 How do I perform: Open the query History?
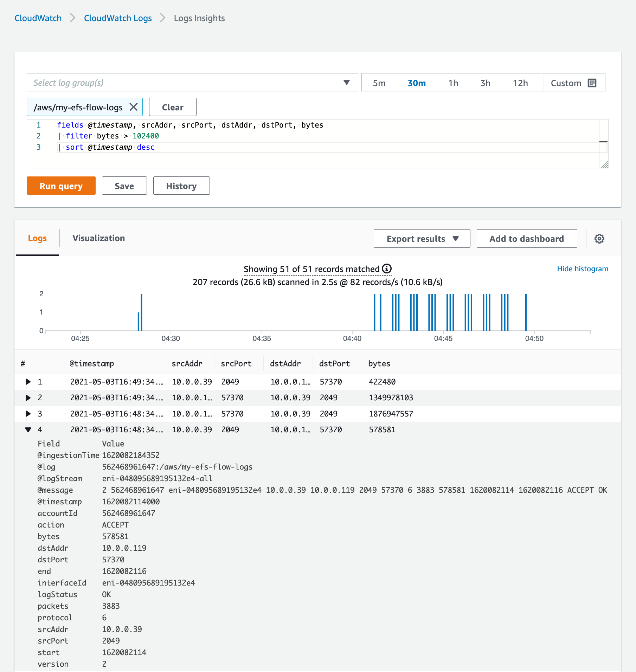181,186
